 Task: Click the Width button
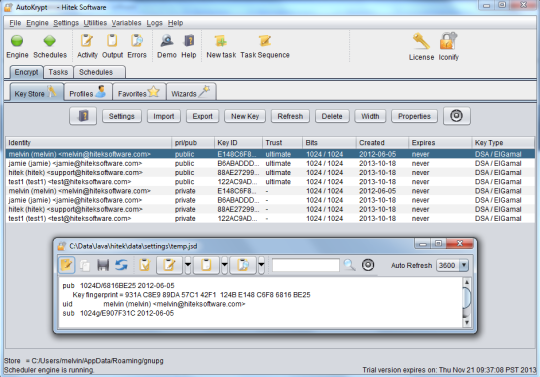370,116
